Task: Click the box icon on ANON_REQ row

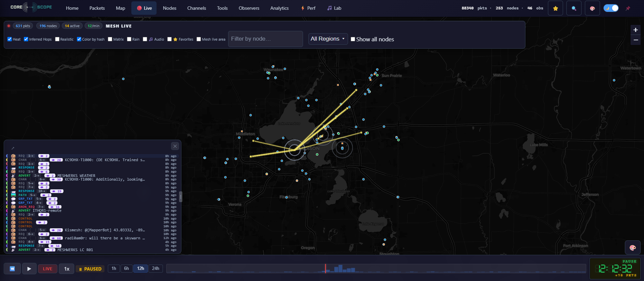Action: click(x=13, y=207)
